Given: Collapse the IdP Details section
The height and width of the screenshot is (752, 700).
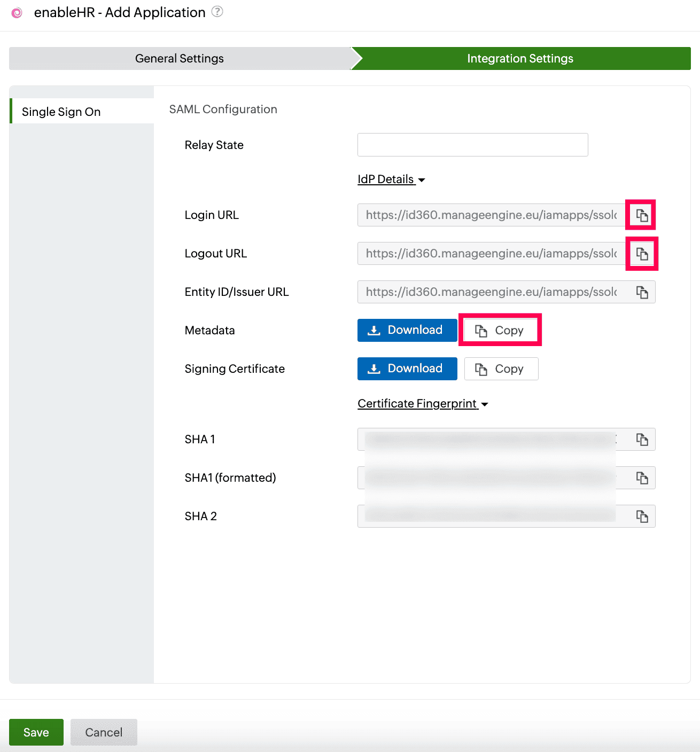Looking at the screenshot, I should point(391,179).
